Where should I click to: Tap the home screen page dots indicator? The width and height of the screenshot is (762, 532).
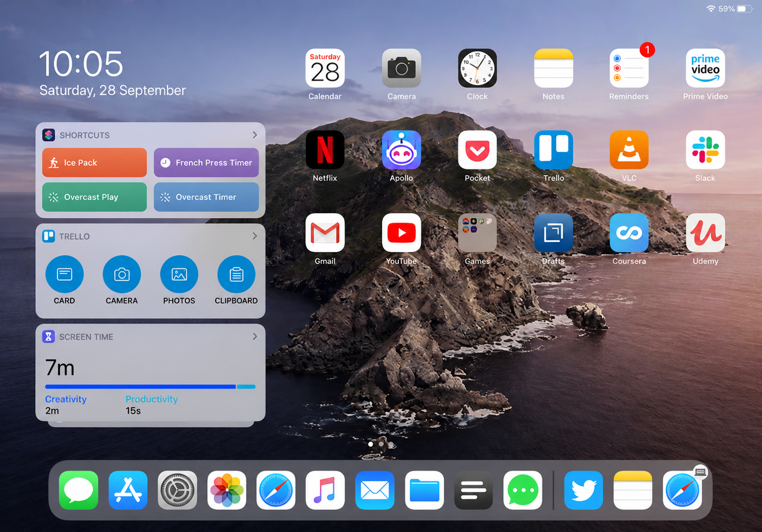coord(381,444)
